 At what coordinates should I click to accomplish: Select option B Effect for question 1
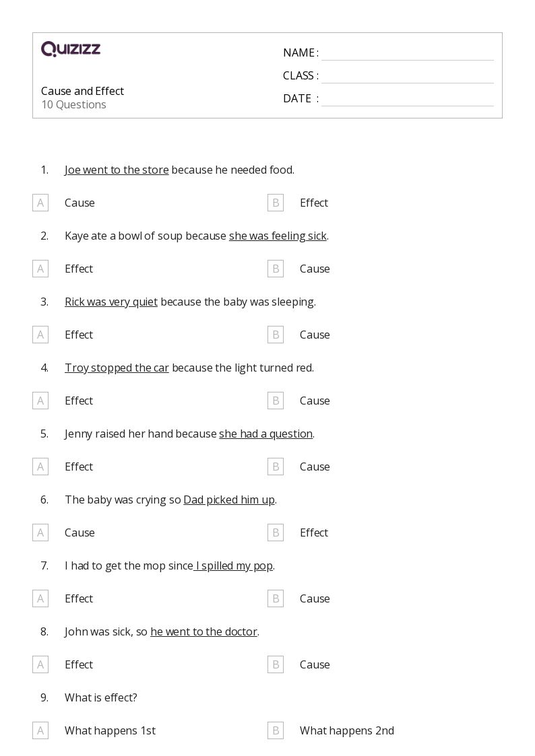(276, 203)
